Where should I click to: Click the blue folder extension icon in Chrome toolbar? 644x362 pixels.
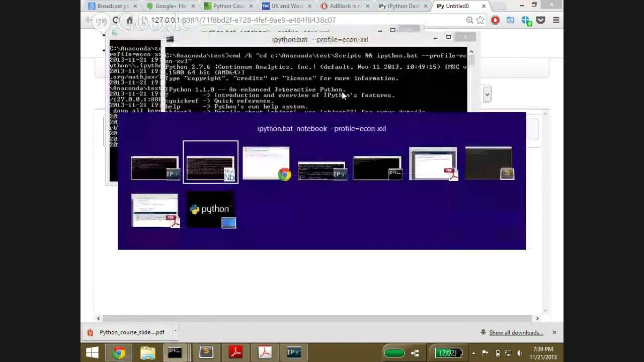[x=511, y=20]
